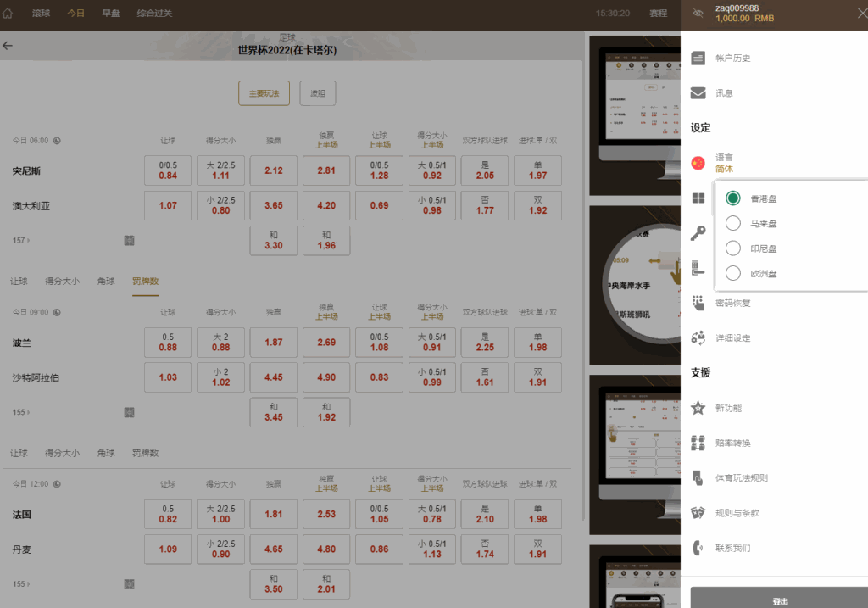Open the 语言 简体 language selector

pyautogui.click(x=724, y=163)
